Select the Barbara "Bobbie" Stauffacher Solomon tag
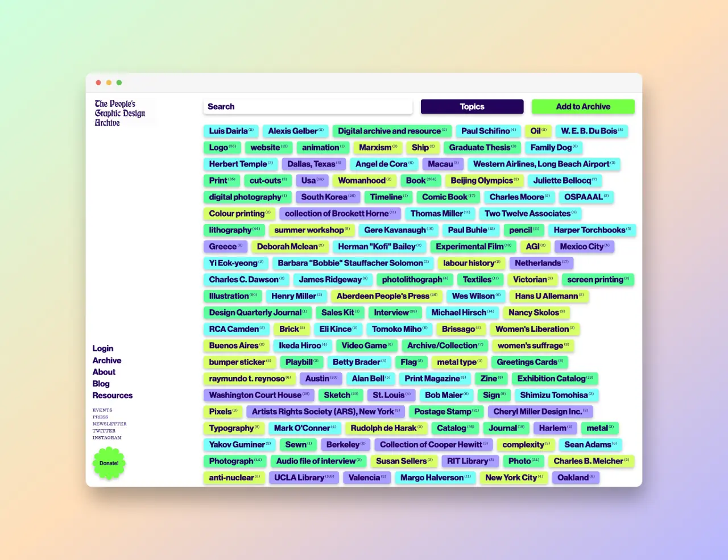The height and width of the screenshot is (560, 728). [x=353, y=263]
